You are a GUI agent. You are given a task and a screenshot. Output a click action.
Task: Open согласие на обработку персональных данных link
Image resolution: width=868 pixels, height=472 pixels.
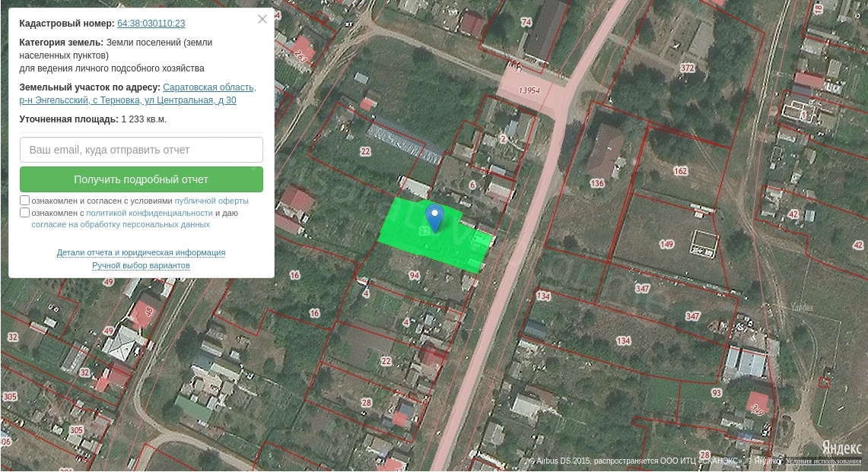coord(120,225)
